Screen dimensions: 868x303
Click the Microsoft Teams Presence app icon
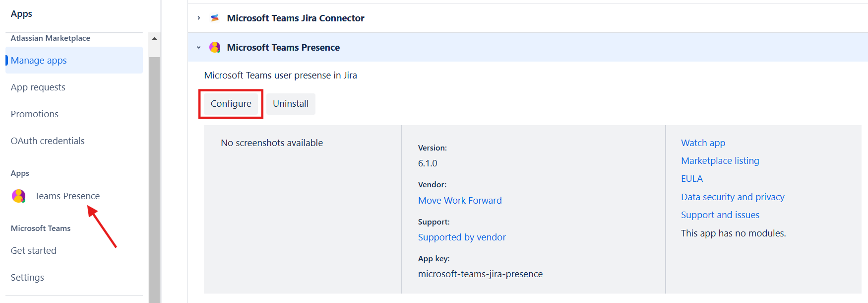point(215,48)
